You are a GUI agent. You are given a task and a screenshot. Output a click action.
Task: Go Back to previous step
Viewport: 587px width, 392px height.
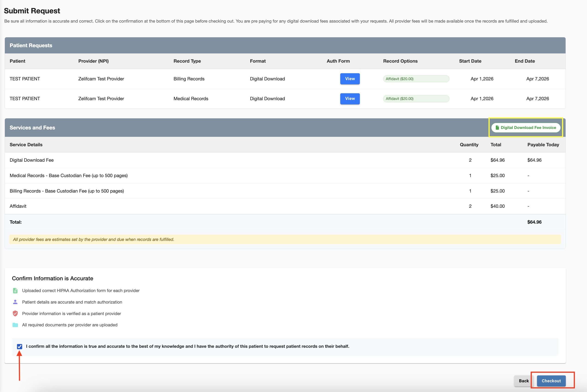point(523,381)
